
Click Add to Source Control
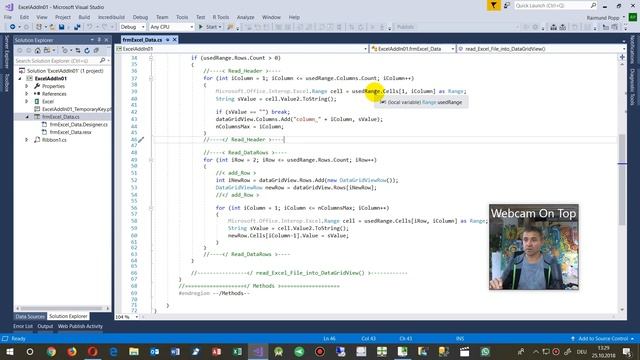(x=603, y=338)
